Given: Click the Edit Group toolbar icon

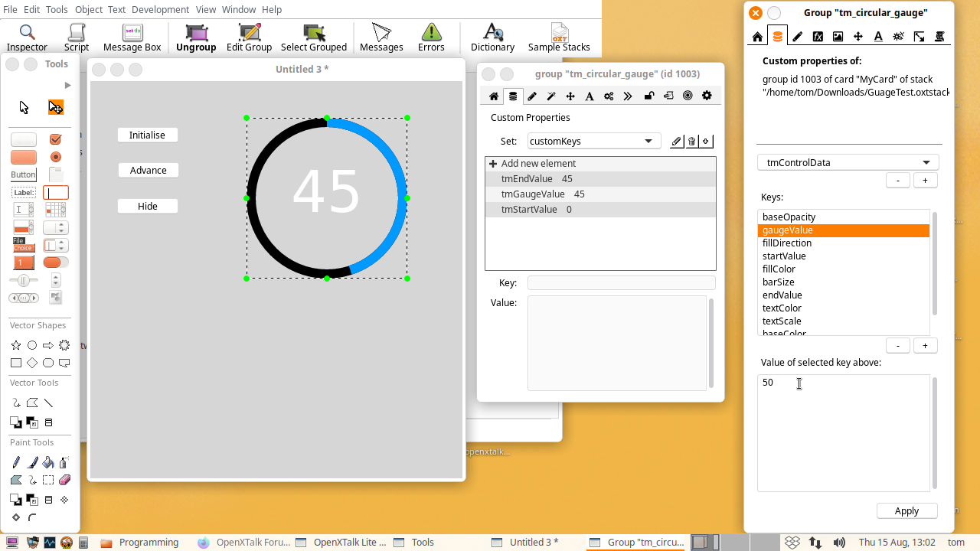Looking at the screenshot, I should click(250, 37).
